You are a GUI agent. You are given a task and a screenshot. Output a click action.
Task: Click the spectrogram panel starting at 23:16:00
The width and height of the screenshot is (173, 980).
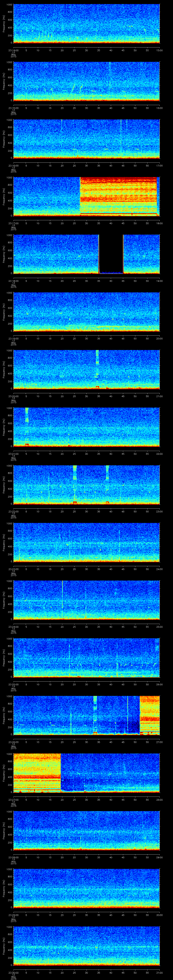tap(86, 139)
